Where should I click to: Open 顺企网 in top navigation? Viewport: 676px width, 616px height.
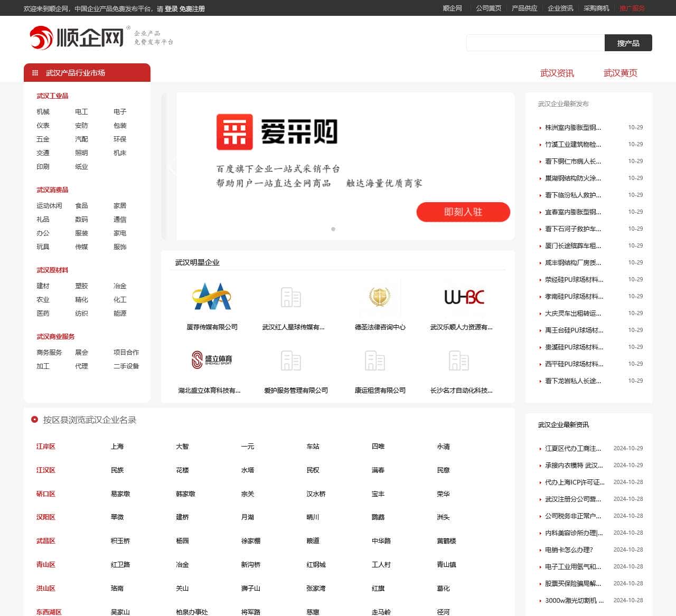452,8
